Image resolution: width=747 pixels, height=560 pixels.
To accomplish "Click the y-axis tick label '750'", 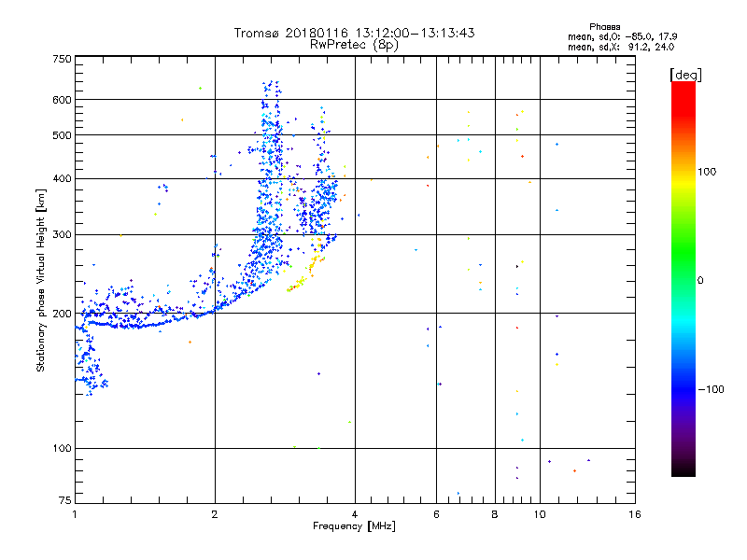I will [x=62, y=59].
